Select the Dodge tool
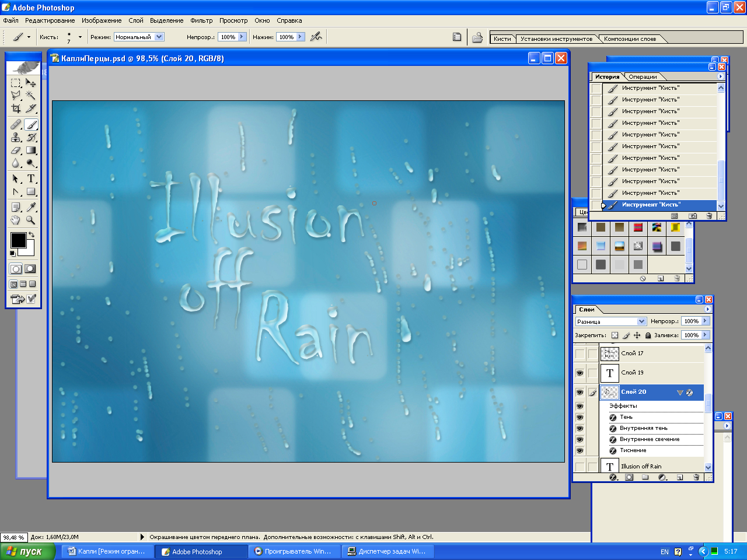747x560 pixels. pos(31,163)
